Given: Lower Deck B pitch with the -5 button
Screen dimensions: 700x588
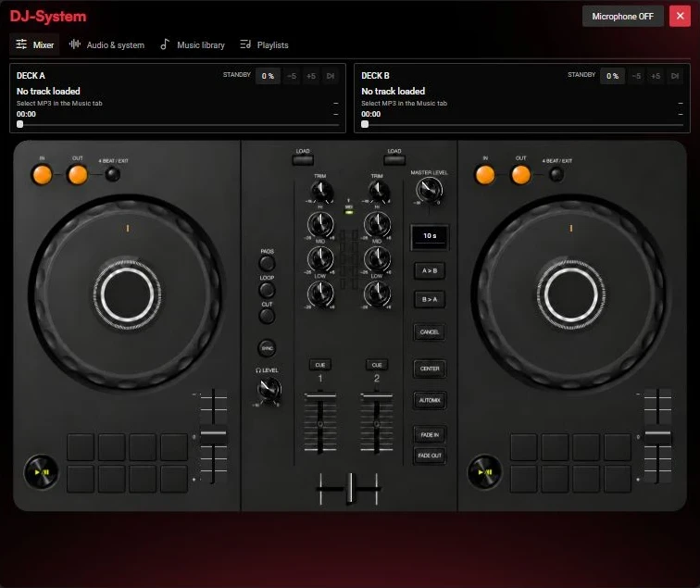Looking at the screenshot, I should pos(636,76).
